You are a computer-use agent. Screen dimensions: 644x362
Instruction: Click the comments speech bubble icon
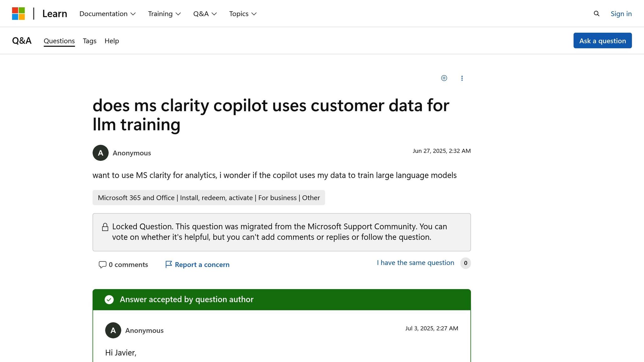click(x=102, y=265)
